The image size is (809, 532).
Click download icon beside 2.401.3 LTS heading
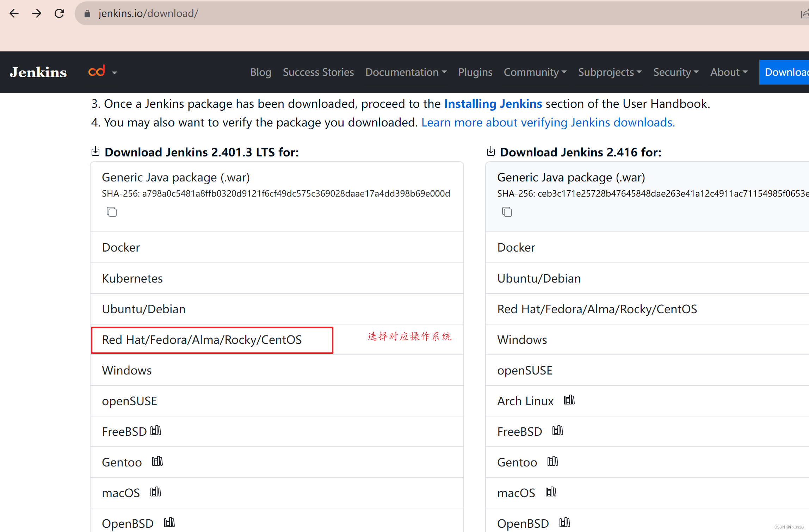95,151
